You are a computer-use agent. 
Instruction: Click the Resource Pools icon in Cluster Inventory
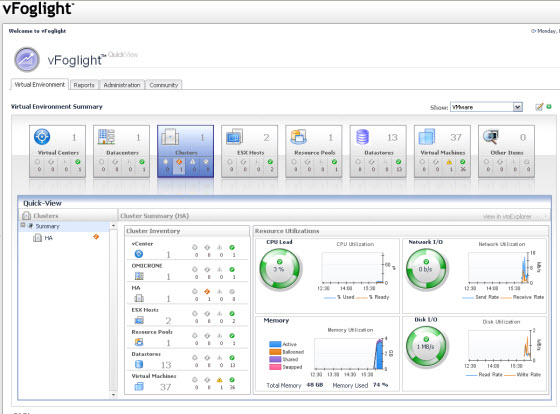(x=139, y=342)
